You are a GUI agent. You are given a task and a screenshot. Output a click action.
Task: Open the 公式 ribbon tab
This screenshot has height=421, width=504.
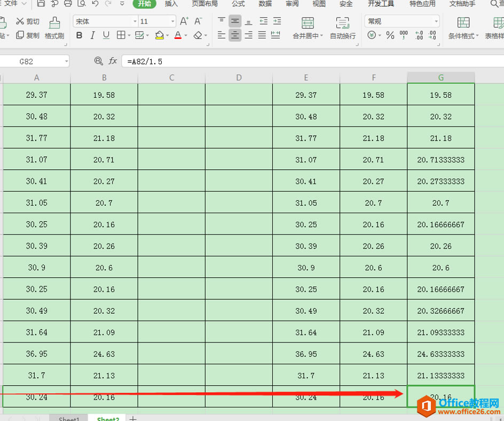[x=238, y=4]
